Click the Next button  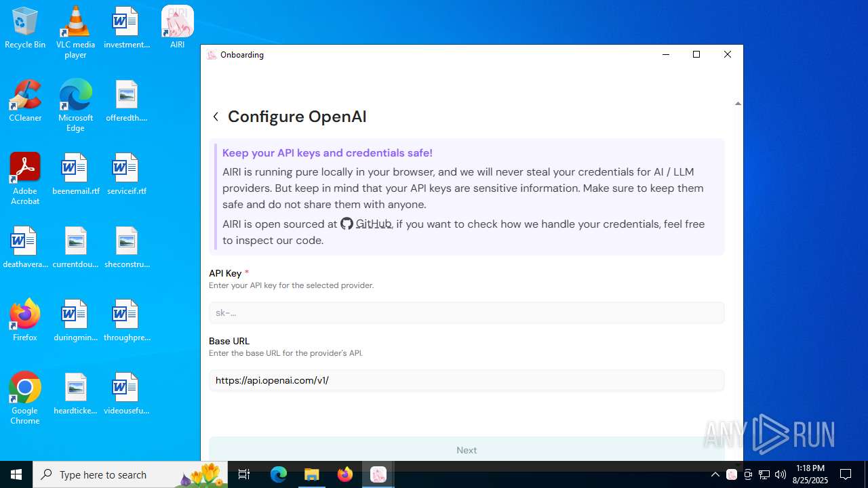(467, 450)
